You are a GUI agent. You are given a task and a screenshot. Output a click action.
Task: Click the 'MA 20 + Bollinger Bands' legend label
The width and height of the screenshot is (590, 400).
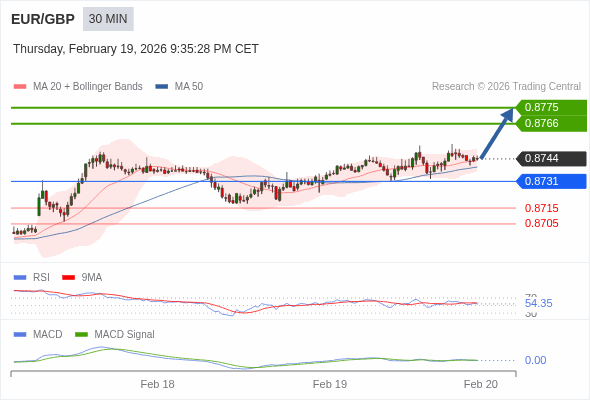click(88, 87)
